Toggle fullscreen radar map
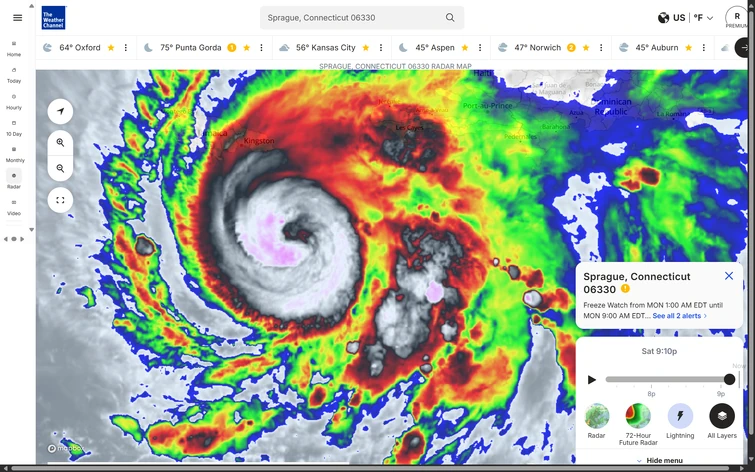 pyautogui.click(x=60, y=200)
